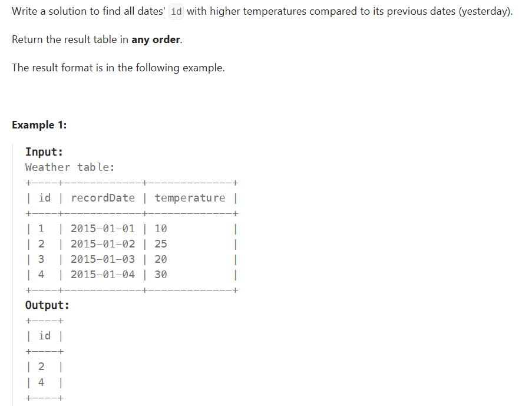Click the 'Weather table:' text
Viewport: 532px width, 406px height.
70,167
